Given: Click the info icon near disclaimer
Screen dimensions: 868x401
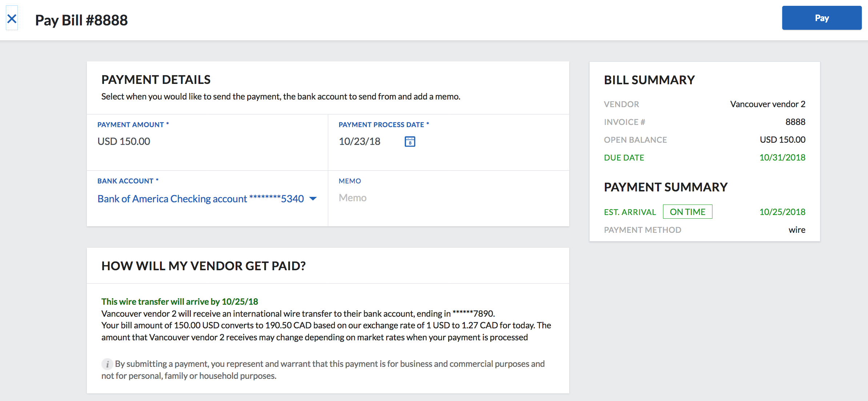Looking at the screenshot, I should pyautogui.click(x=107, y=364).
